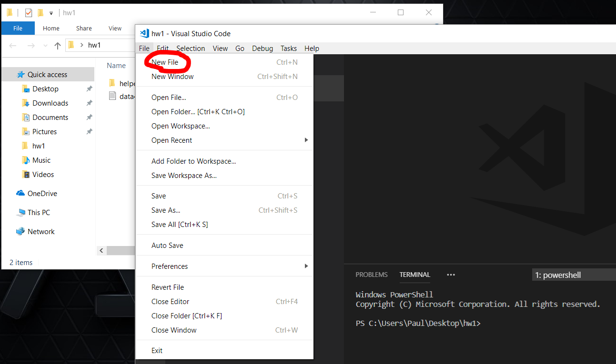The width and height of the screenshot is (616, 364).
Task: Open the VS Code Edit menu
Action: point(163,49)
